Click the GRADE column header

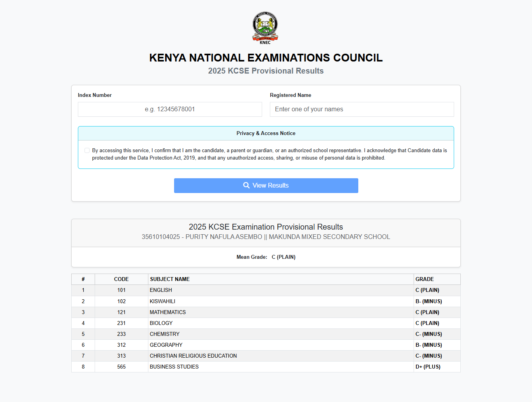pos(425,279)
